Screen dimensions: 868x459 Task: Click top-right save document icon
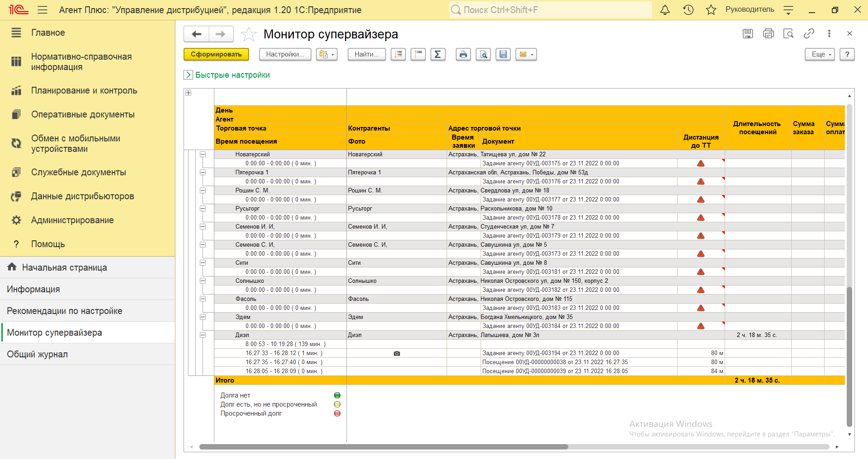coord(748,33)
